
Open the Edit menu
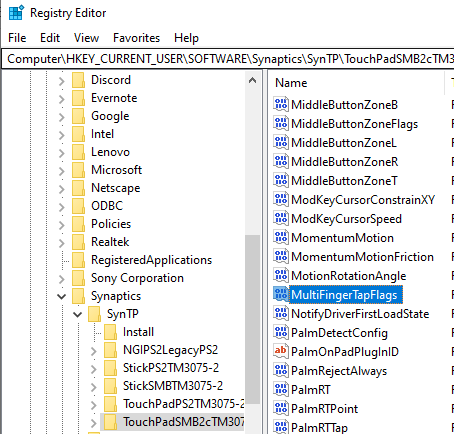click(50, 38)
